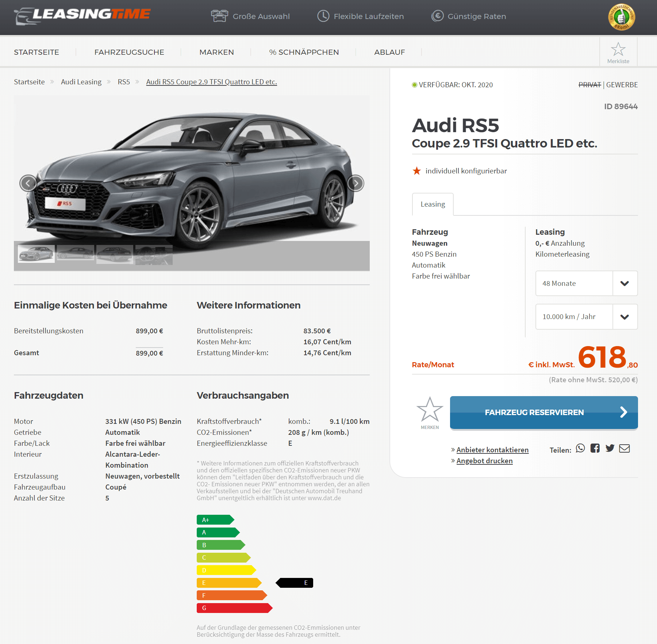Image resolution: width=657 pixels, height=644 pixels.
Task: Click the Flexible Laufzeiten clock icon
Action: point(323,16)
